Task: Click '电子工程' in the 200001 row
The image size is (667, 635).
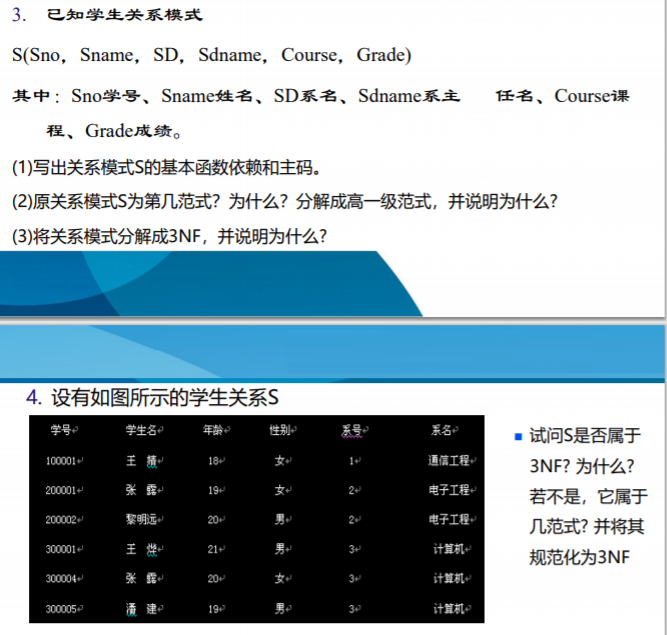Action: (x=451, y=490)
